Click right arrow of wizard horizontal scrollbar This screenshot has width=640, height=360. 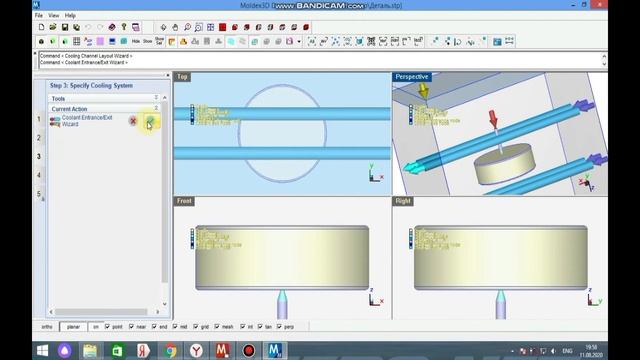(158, 312)
